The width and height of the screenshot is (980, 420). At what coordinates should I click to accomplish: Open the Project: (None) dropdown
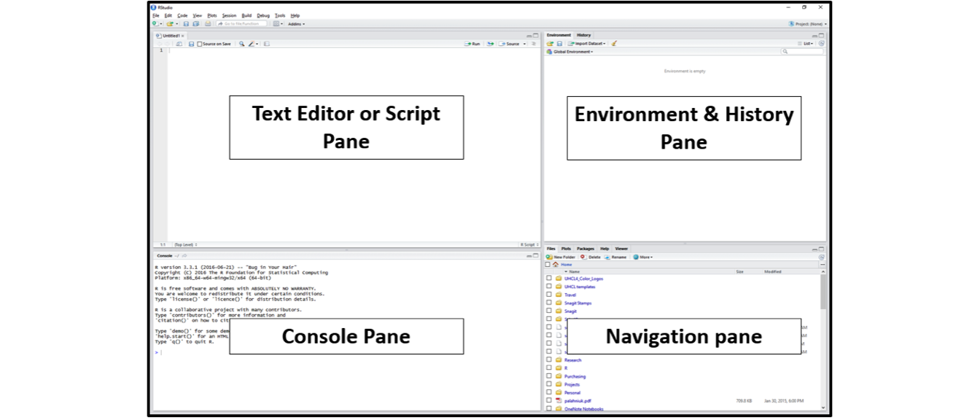pyautogui.click(x=808, y=24)
